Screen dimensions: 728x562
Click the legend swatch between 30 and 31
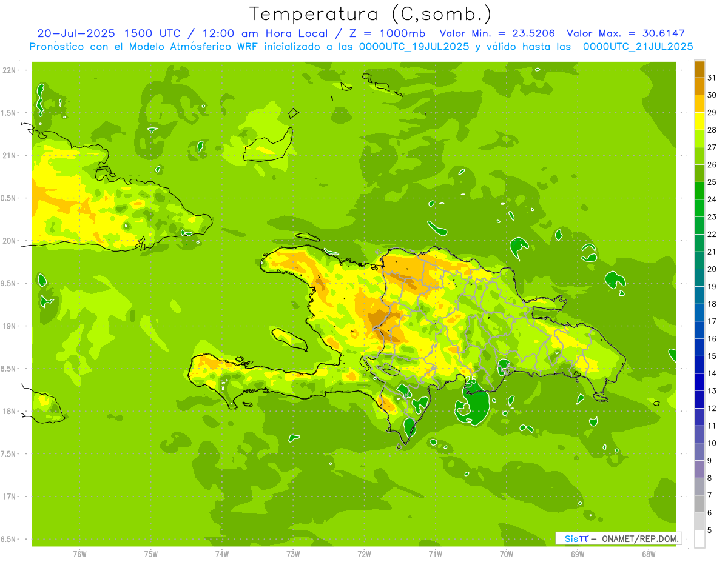click(x=699, y=87)
